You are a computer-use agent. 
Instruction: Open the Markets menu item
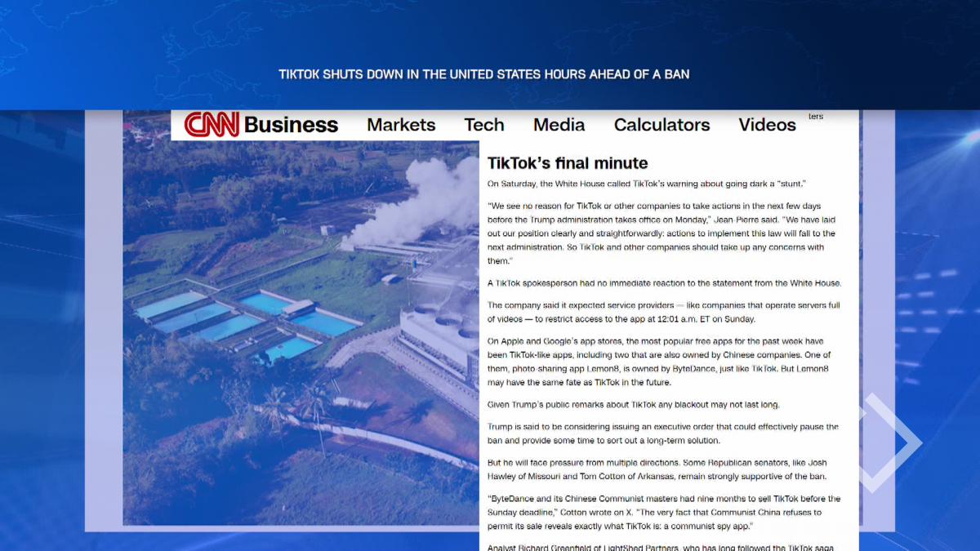[x=401, y=125]
